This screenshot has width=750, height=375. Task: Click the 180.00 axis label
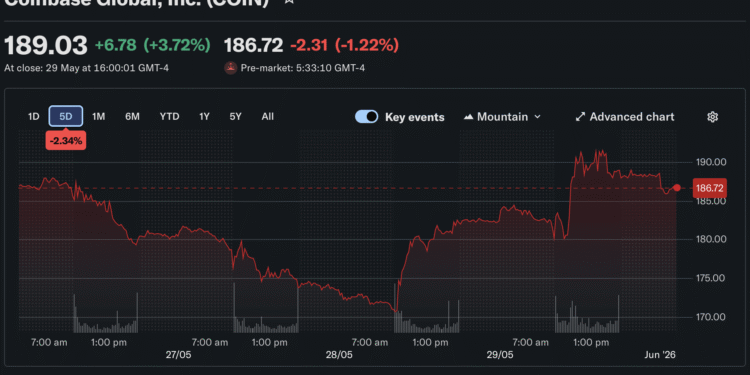pyautogui.click(x=710, y=239)
